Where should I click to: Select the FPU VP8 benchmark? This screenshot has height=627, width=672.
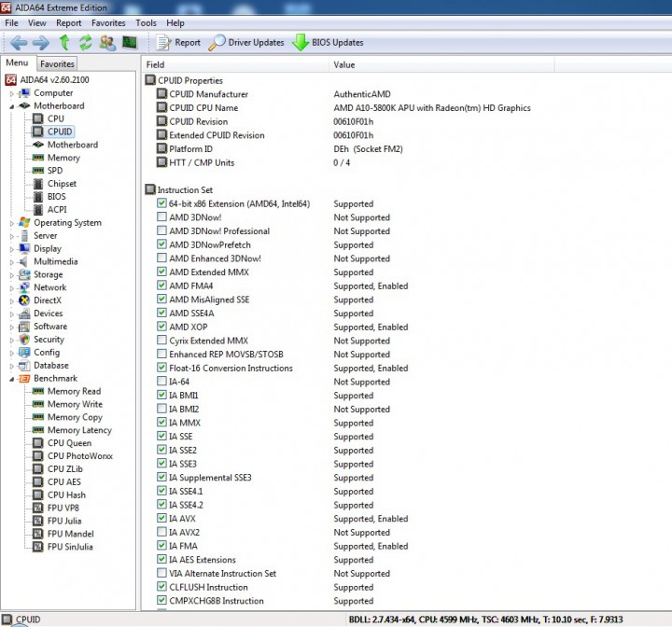pos(63,508)
